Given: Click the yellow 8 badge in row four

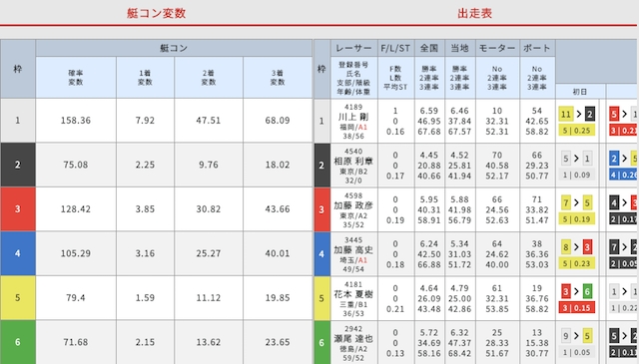Looking at the screenshot, I should (566, 247).
